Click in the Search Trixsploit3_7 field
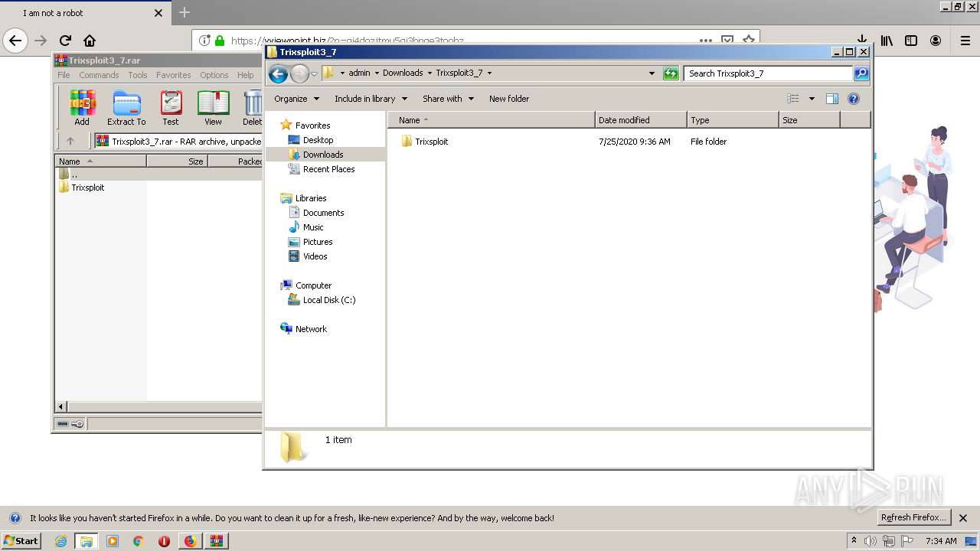This screenshot has width=980, height=551. (x=768, y=73)
